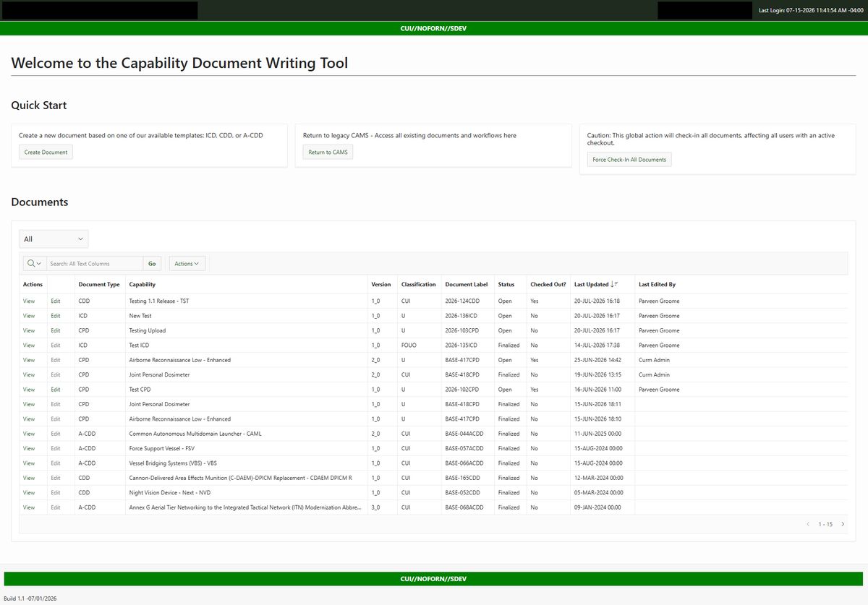Open the All documents filter dropdown
Image resolution: width=868 pixels, height=605 pixels.
pyautogui.click(x=54, y=239)
